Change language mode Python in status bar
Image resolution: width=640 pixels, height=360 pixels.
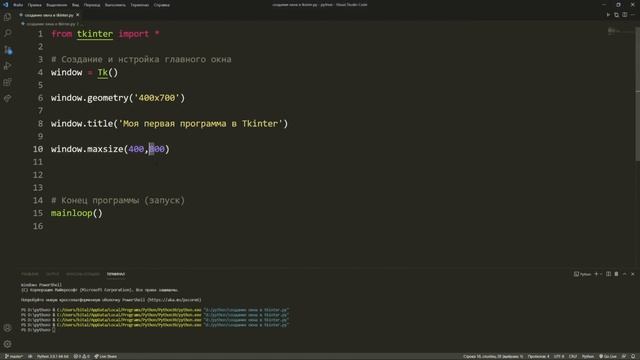click(587, 356)
